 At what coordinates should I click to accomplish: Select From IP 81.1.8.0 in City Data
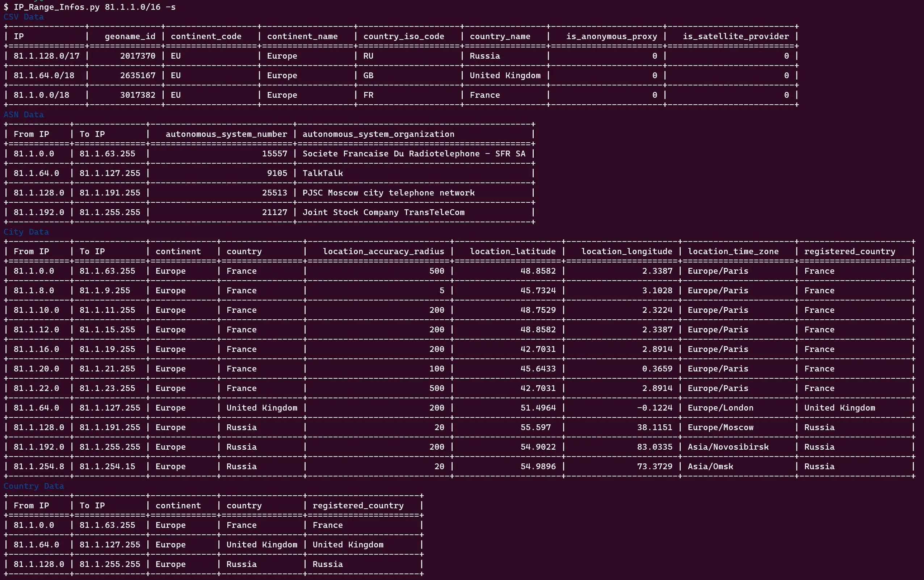pyautogui.click(x=34, y=291)
